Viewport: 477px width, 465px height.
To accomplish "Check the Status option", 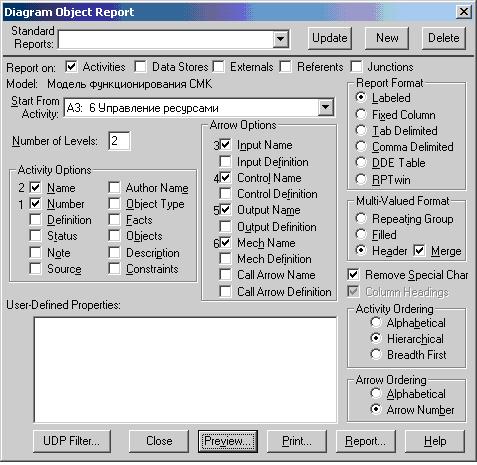I will pos(35,236).
